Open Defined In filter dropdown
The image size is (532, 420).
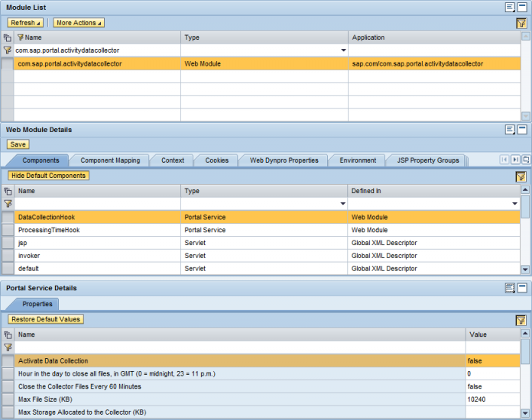[x=514, y=204]
